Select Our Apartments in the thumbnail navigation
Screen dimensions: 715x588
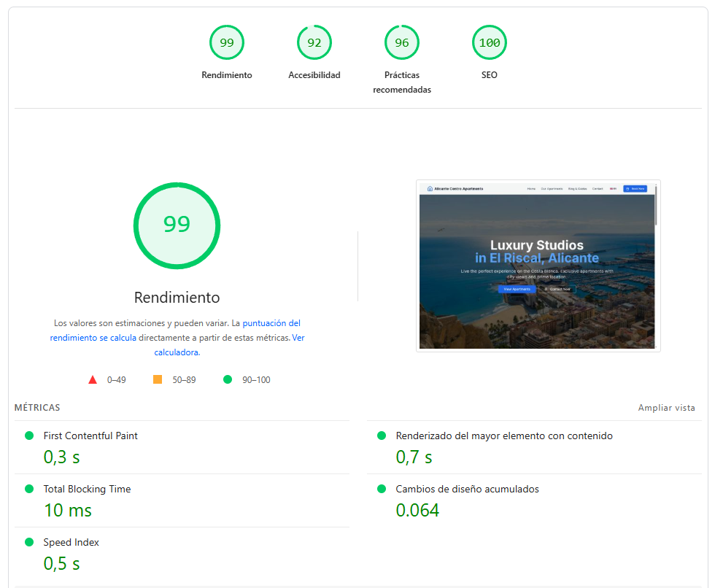click(552, 188)
